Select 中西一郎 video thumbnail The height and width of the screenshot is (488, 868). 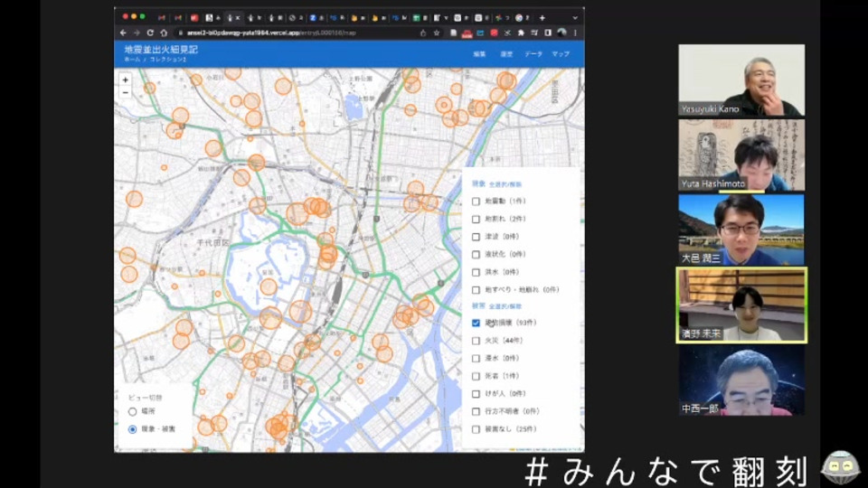[x=741, y=380]
